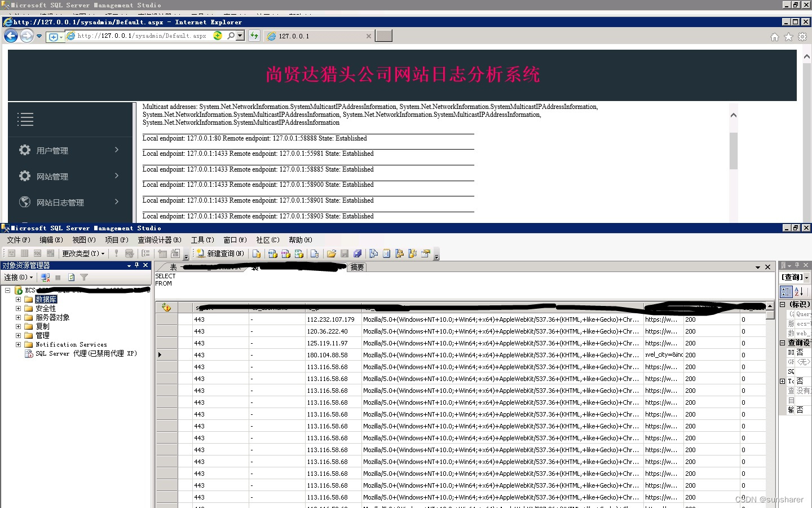This screenshot has height=508, width=812.
Task: Open the 文件(F) menu
Action: (x=19, y=240)
